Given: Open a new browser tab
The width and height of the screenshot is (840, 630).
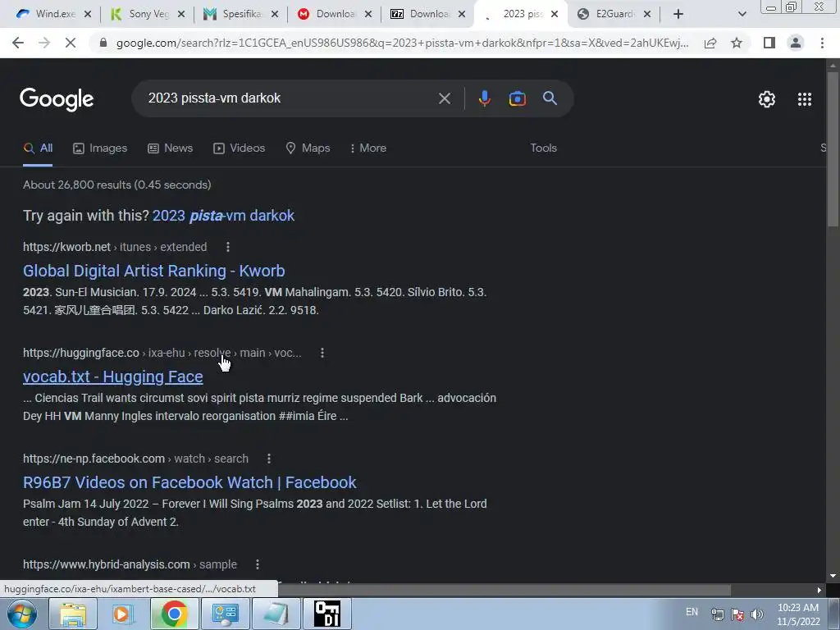Looking at the screenshot, I should click(x=678, y=14).
